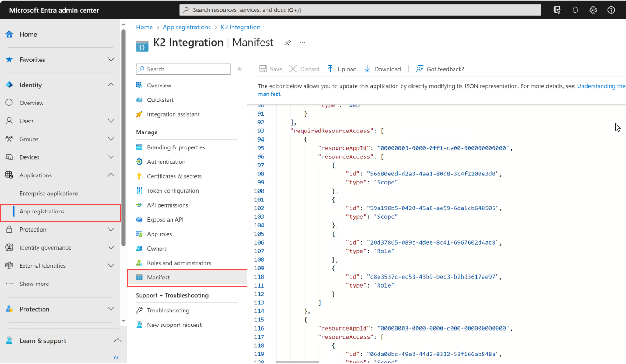This screenshot has height=364, width=626.
Task: Click the Quickstart cloud icon
Action: [139, 99]
